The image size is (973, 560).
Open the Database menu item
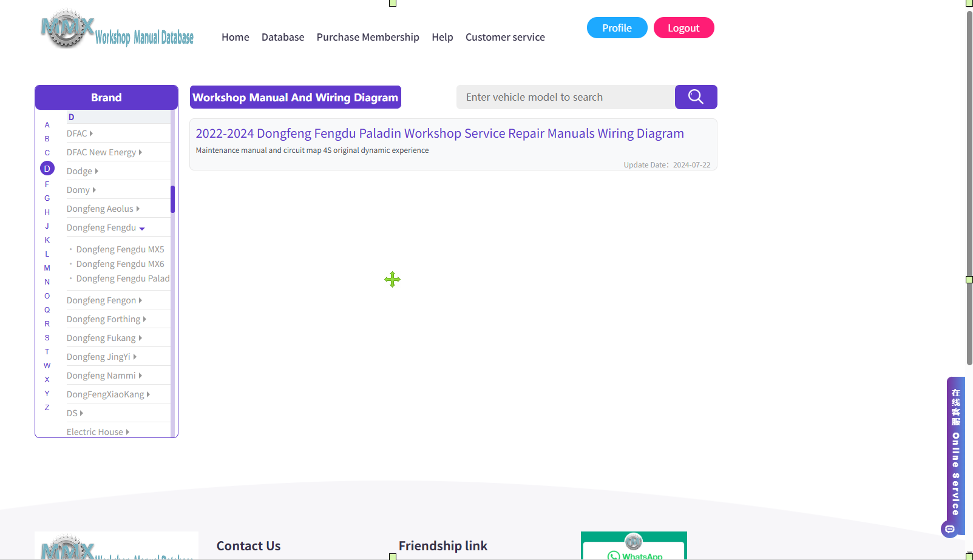click(283, 37)
